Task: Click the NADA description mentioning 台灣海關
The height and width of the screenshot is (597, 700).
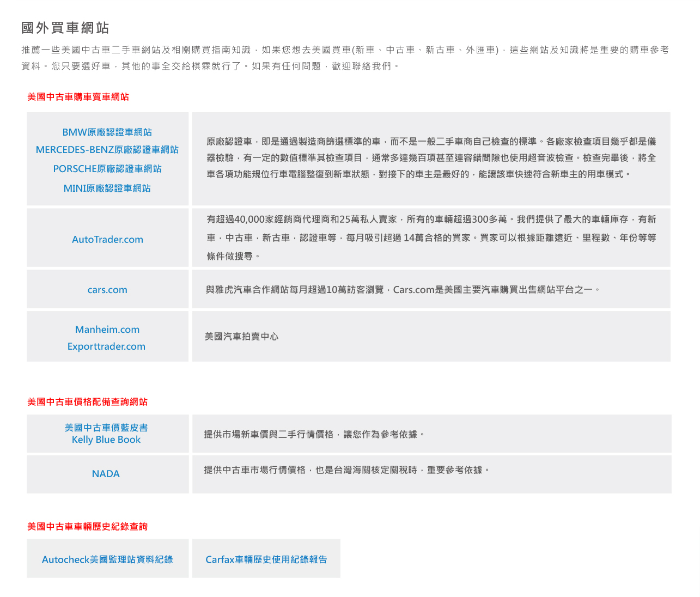Action: coord(347,470)
